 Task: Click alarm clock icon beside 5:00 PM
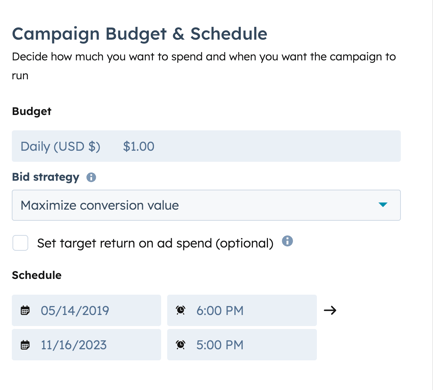coord(180,345)
